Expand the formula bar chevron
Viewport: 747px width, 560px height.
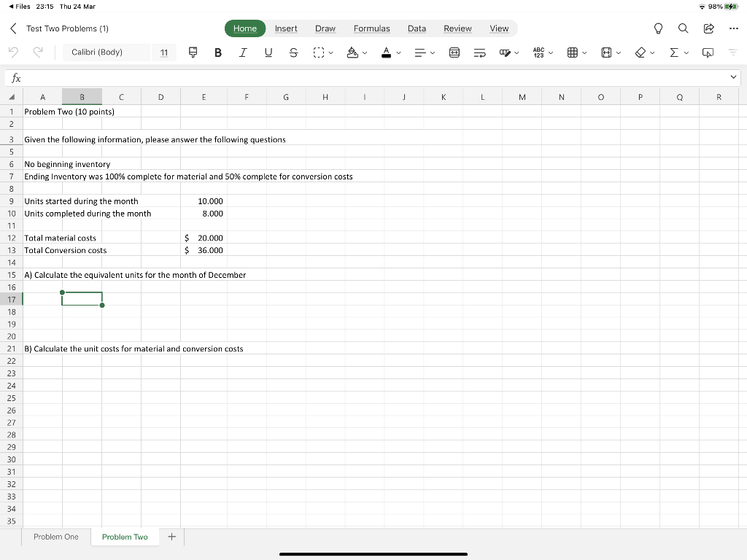(733, 77)
